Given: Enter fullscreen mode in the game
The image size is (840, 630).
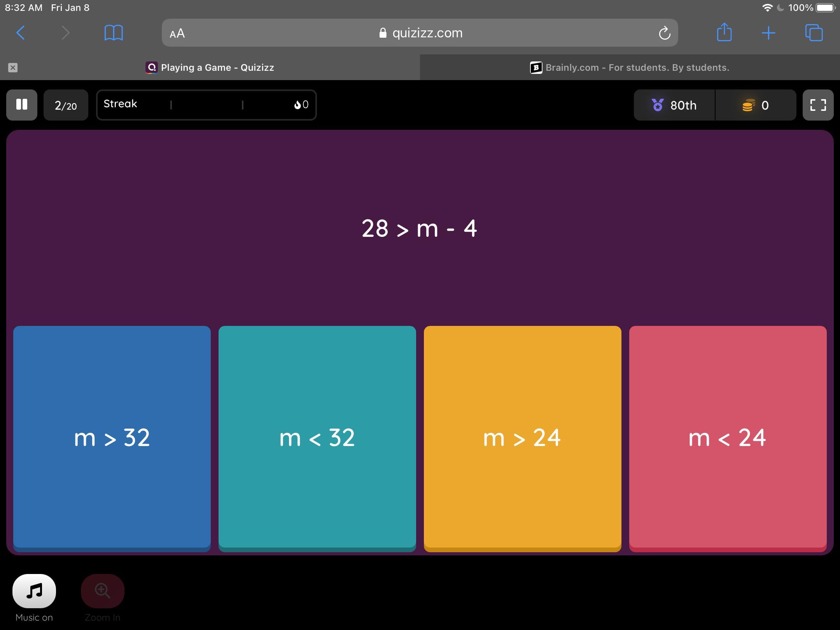Looking at the screenshot, I should point(818,105).
